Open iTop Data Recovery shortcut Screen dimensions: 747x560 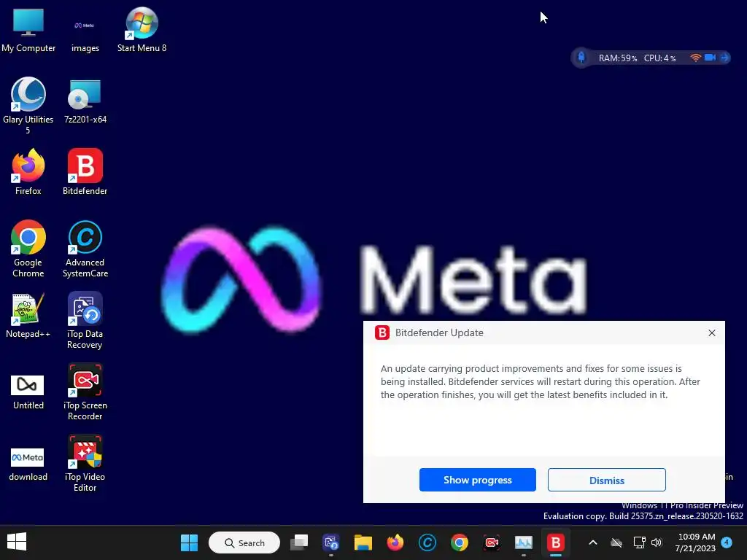(85, 320)
